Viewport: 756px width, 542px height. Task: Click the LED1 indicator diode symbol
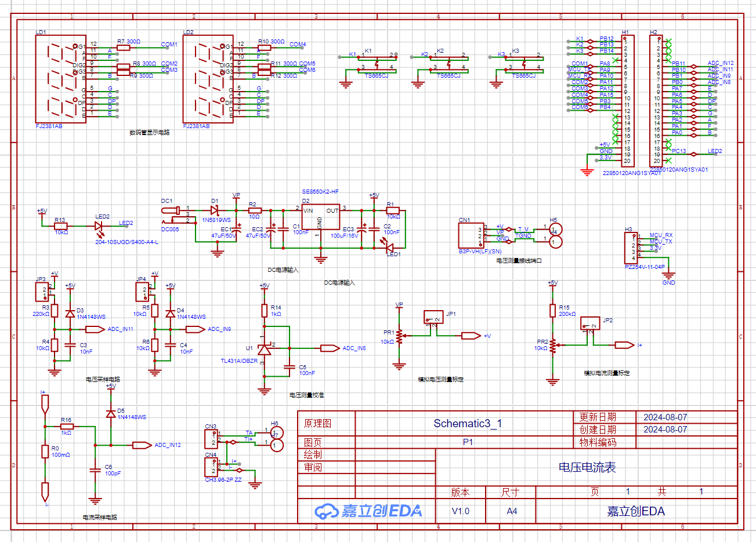pyautogui.click(x=390, y=248)
